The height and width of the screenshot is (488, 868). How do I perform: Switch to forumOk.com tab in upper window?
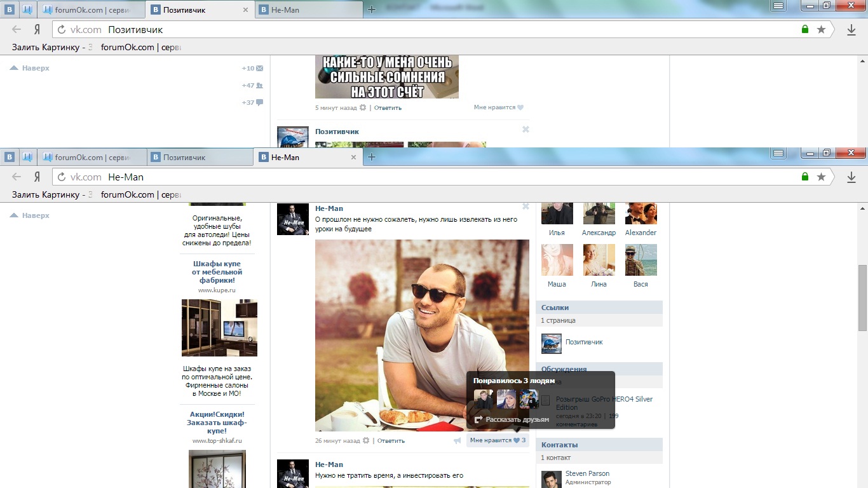(92, 10)
